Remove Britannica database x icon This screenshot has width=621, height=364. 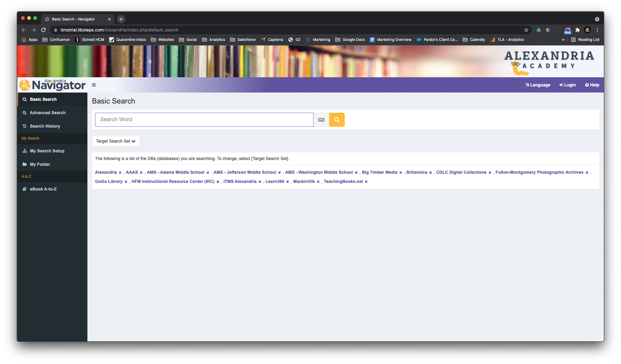pyautogui.click(x=431, y=173)
